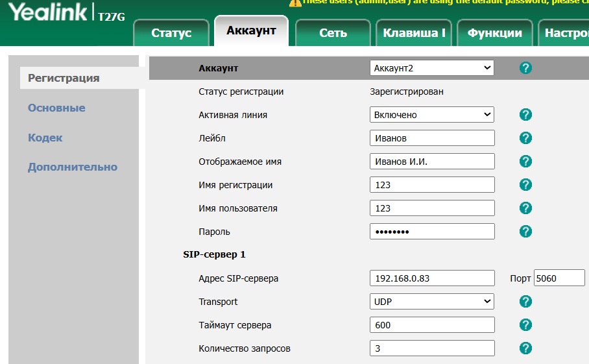The height and width of the screenshot is (364, 589).
Task: Expand the Активная линия dropdown
Action: click(431, 115)
